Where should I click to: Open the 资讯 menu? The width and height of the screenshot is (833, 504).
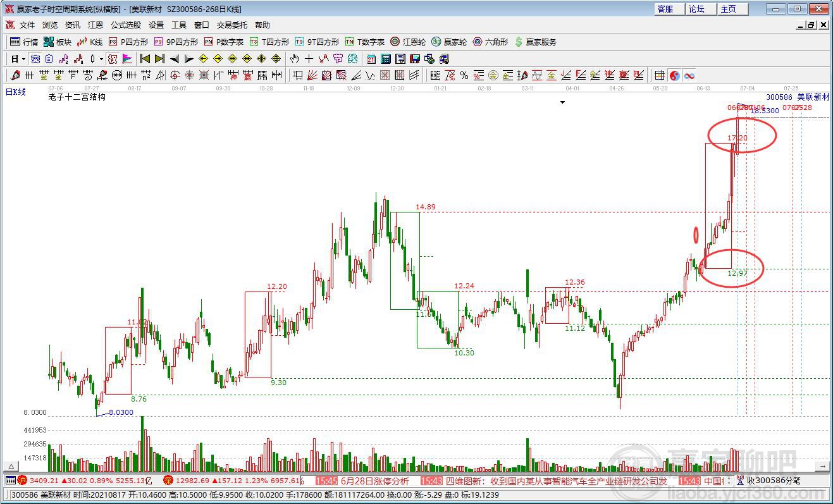tap(73, 25)
